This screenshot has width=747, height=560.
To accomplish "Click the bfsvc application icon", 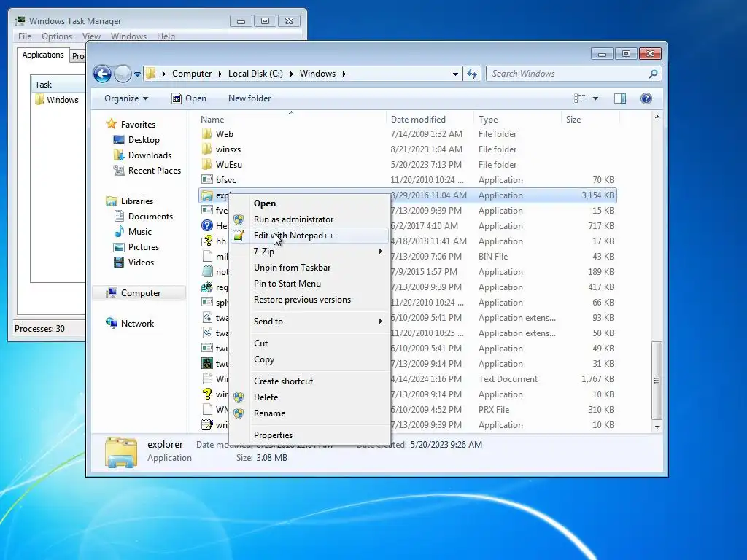I will coord(206,179).
